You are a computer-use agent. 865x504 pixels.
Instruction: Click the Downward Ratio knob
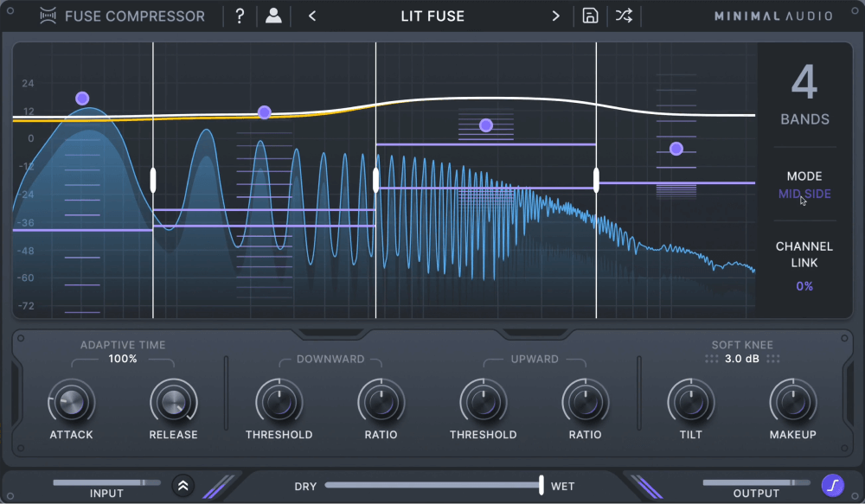pyautogui.click(x=381, y=403)
